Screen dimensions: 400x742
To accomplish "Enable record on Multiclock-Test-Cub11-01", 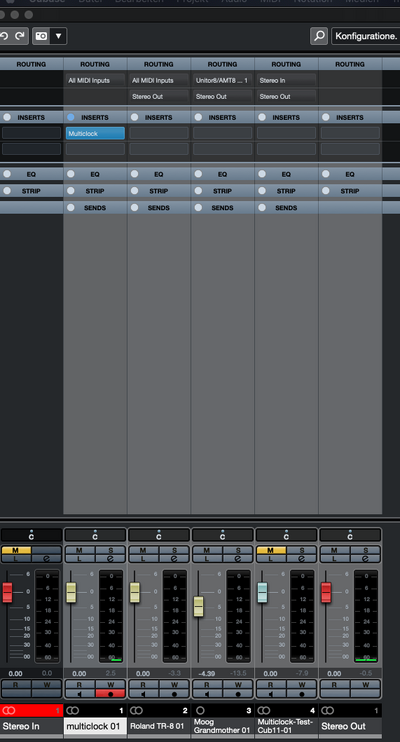I will [x=302, y=694].
